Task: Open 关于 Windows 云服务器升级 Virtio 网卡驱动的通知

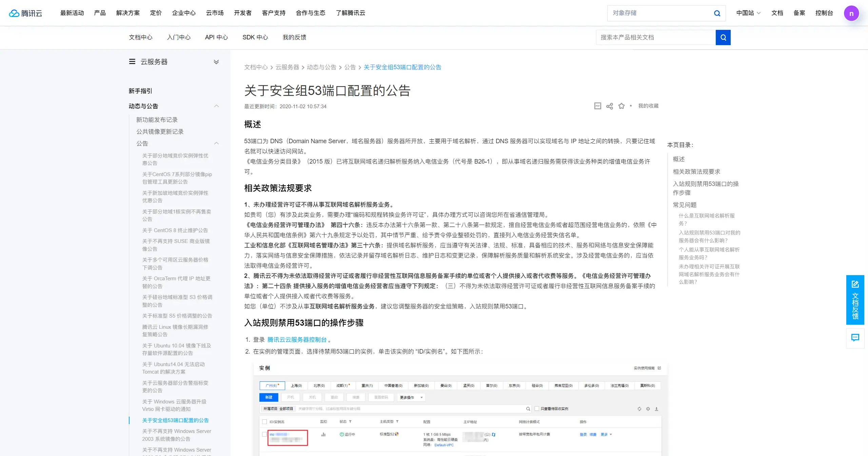Action: click(174, 405)
